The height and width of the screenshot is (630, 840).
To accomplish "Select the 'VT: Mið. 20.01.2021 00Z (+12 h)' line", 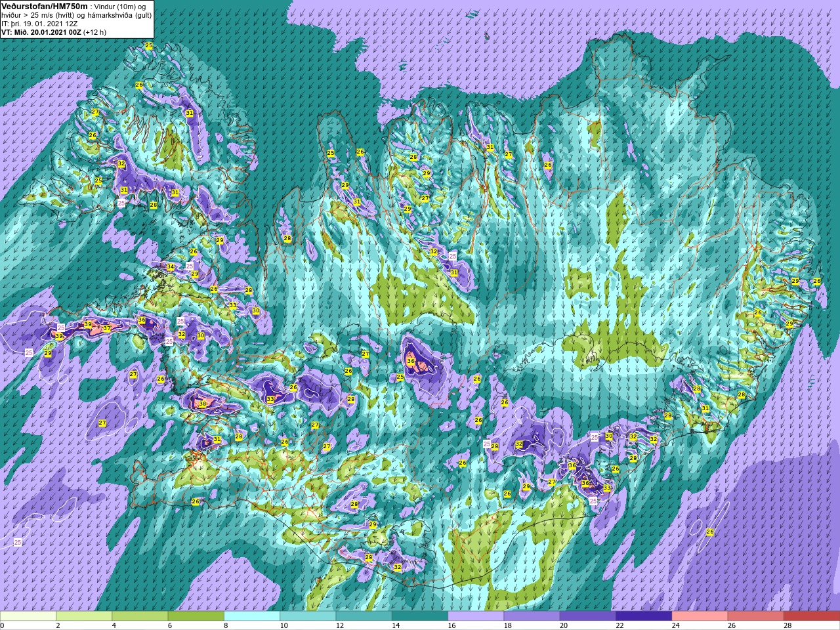I will click(54, 31).
